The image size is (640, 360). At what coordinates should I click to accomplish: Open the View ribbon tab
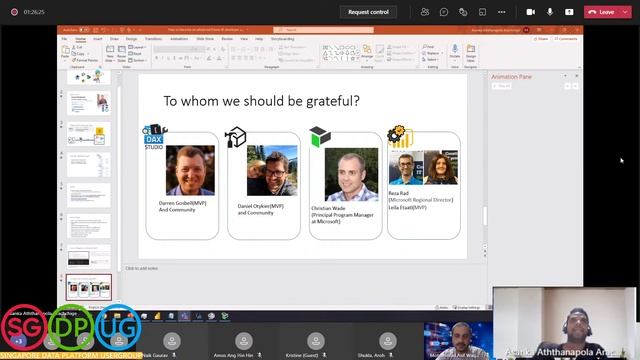coord(244,39)
